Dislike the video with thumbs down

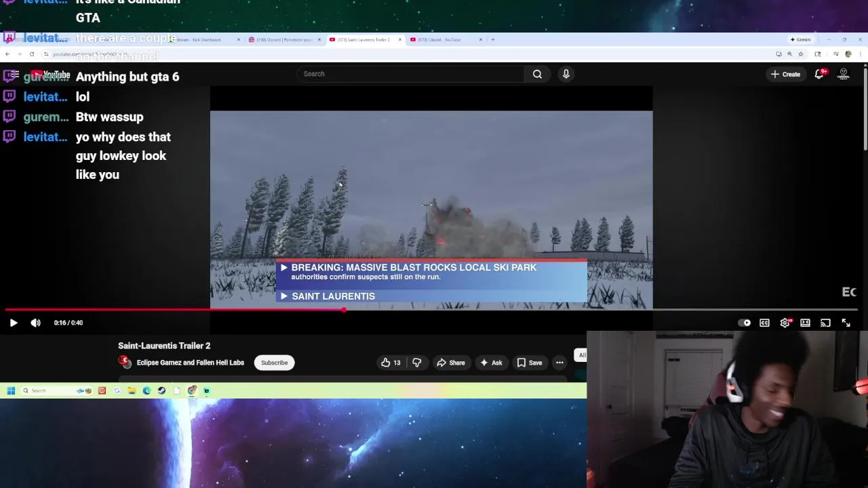click(416, 363)
